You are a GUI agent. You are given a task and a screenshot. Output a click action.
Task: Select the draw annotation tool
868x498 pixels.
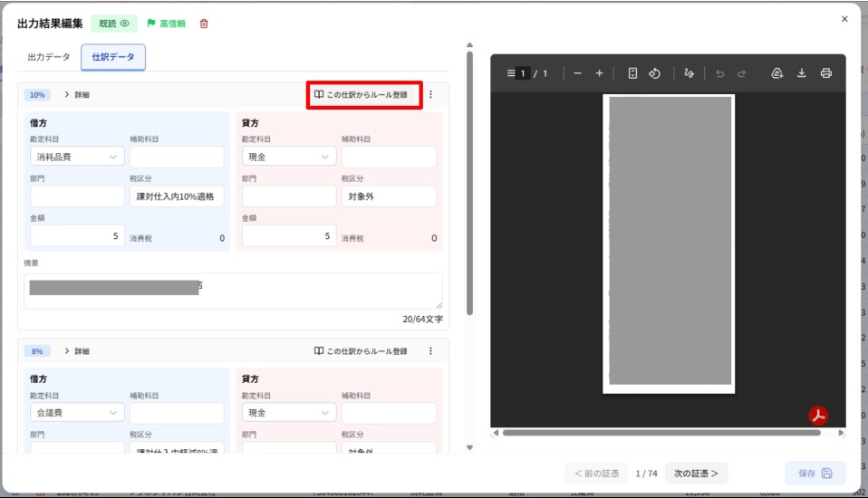[x=689, y=73]
